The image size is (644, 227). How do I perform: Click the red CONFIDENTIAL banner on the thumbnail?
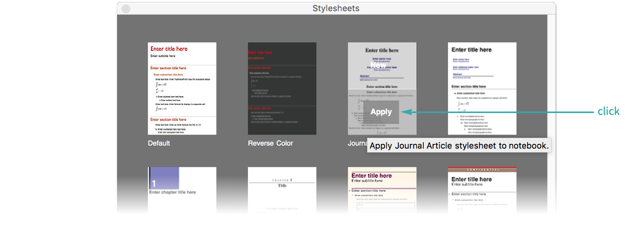[482, 170]
